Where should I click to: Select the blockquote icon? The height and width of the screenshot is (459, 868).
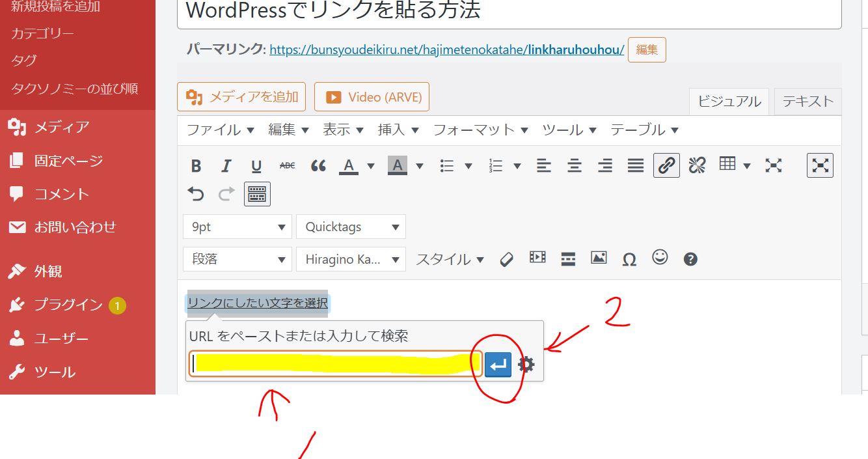point(318,166)
